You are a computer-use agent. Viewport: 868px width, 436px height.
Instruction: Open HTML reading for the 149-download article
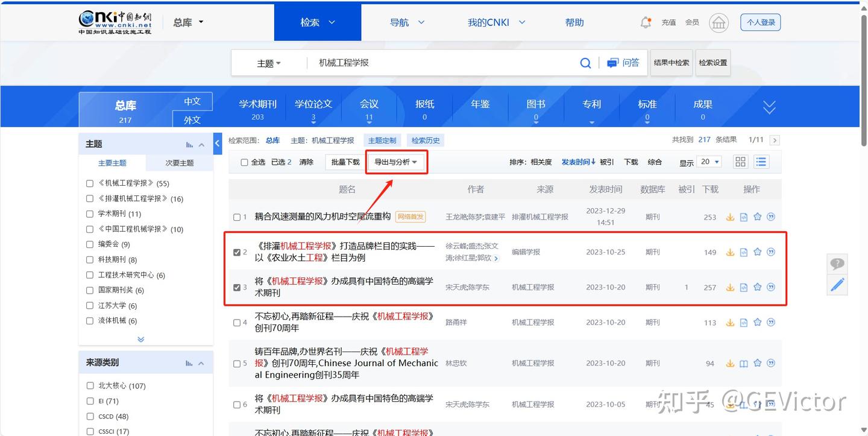tap(744, 252)
